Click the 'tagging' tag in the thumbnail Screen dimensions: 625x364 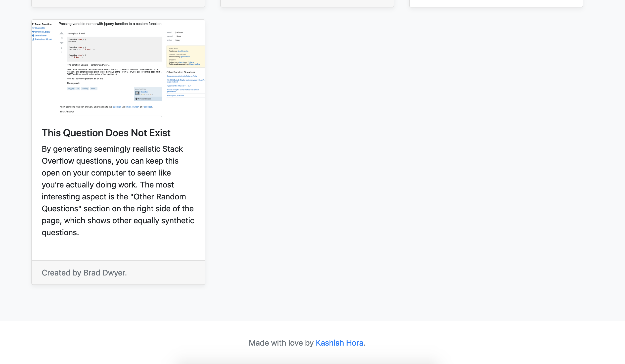[x=71, y=89]
